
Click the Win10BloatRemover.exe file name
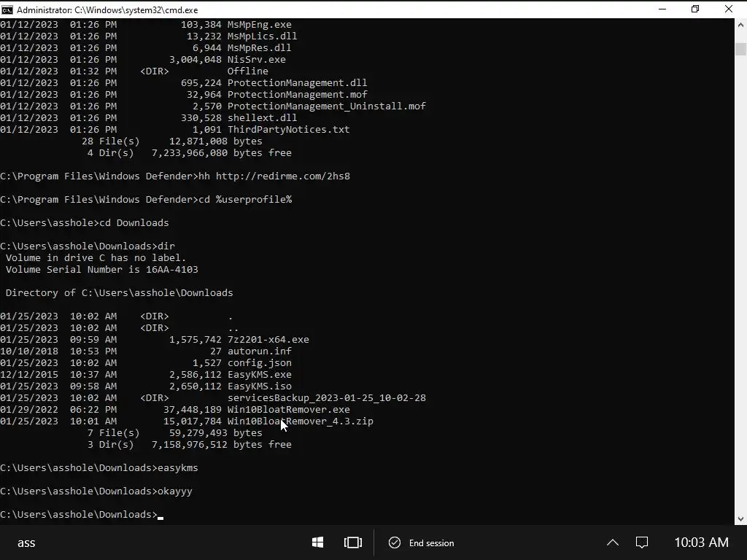coord(288,410)
